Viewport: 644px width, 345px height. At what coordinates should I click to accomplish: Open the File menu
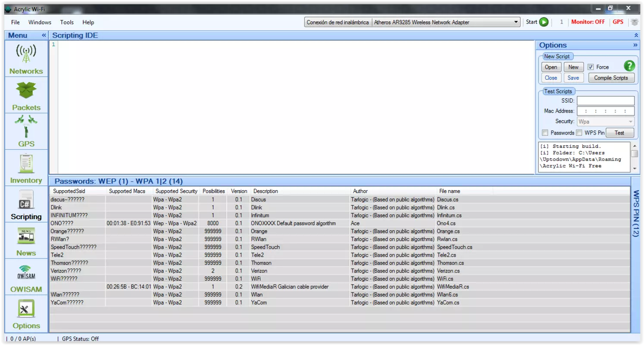(16, 22)
